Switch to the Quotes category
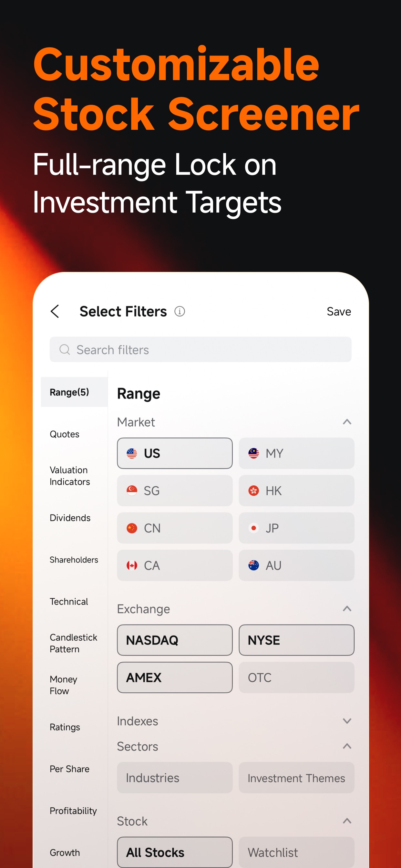Screen dimensions: 401x868 64,434
